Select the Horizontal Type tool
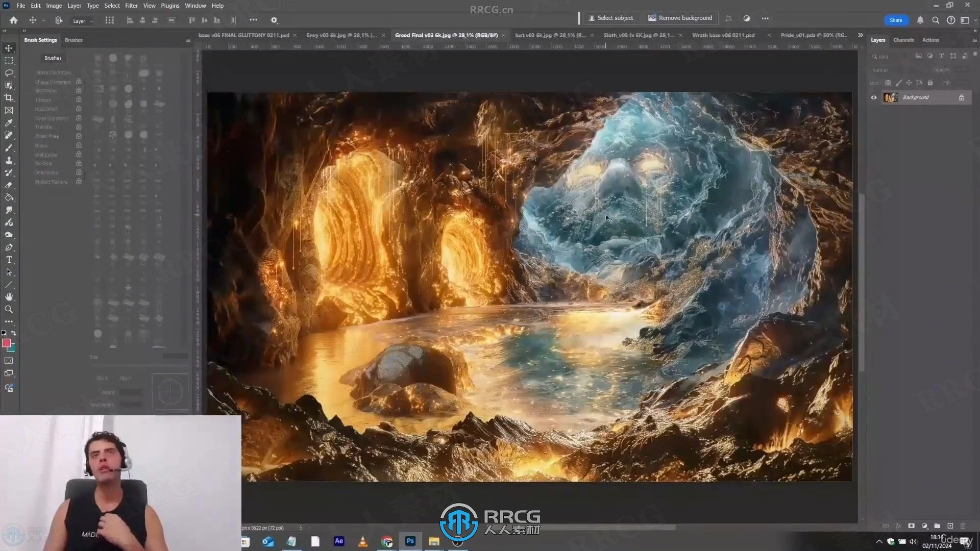The width and height of the screenshot is (980, 551). pos(9,260)
